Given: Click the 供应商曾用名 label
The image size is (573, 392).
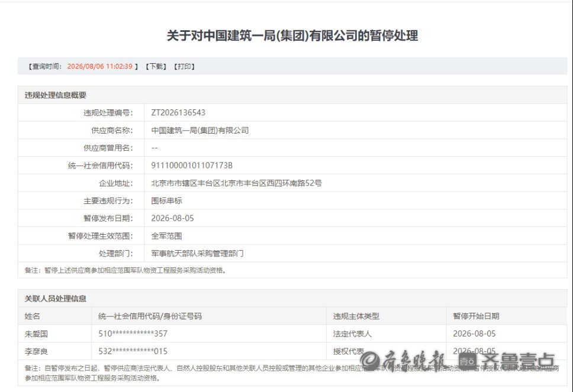Looking at the screenshot, I should point(108,148).
